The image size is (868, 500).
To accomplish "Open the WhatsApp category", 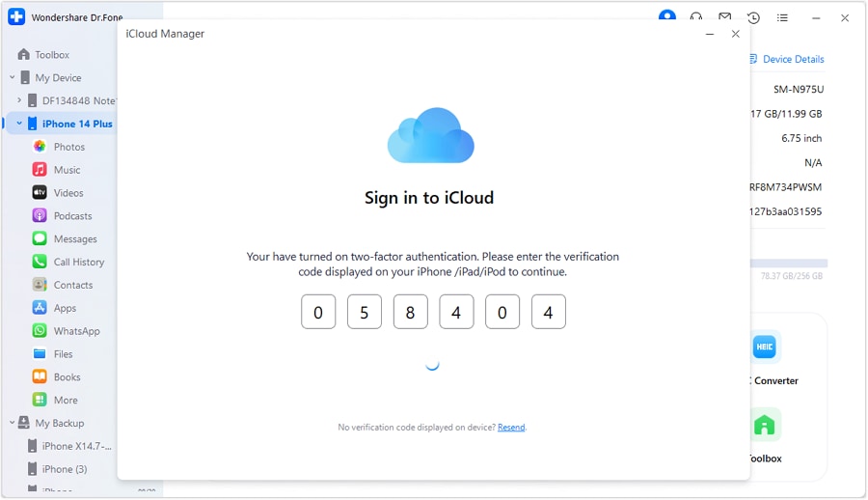I will click(x=76, y=331).
